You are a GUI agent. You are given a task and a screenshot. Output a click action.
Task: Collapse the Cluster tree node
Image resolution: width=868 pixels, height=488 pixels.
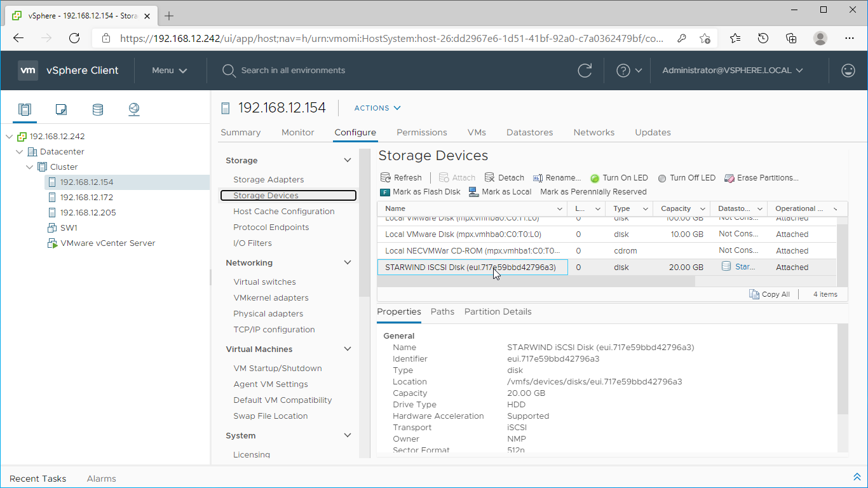(30, 167)
